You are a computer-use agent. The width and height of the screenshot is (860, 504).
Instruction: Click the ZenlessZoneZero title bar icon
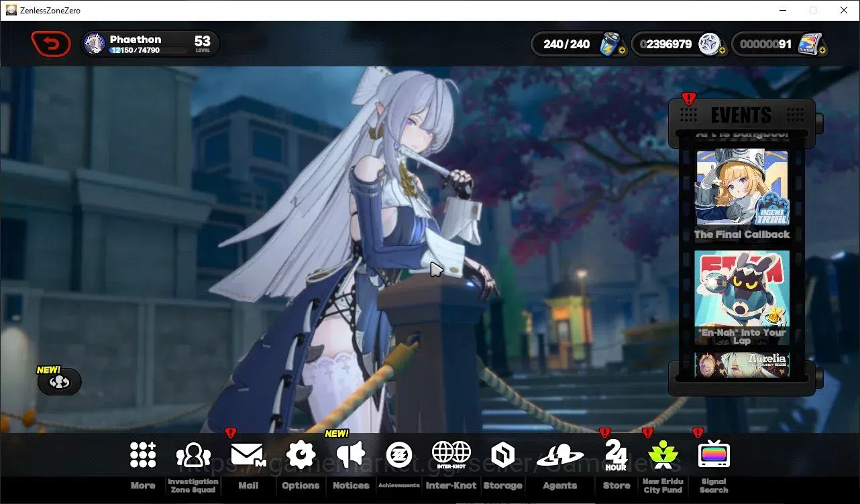point(11,10)
